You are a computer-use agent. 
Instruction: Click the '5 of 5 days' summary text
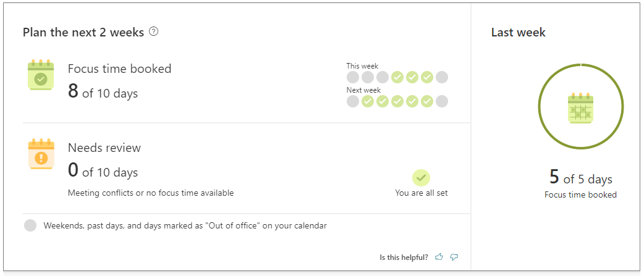click(580, 178)
